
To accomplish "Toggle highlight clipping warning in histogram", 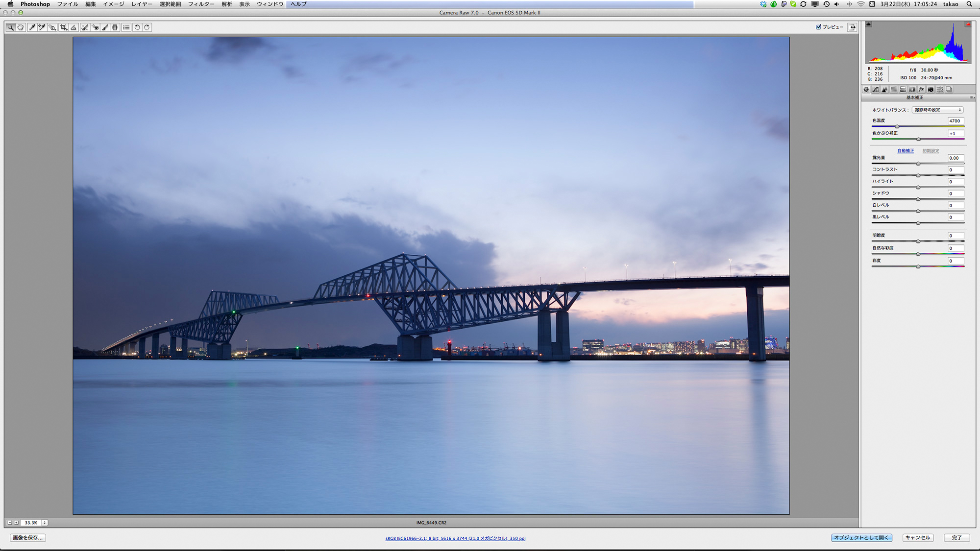I will [x=968, y=24].
